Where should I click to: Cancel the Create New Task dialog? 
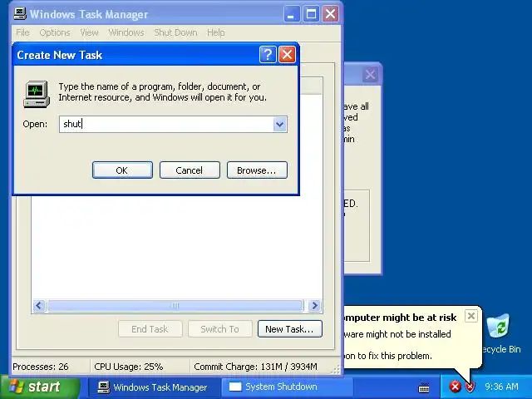190,170
